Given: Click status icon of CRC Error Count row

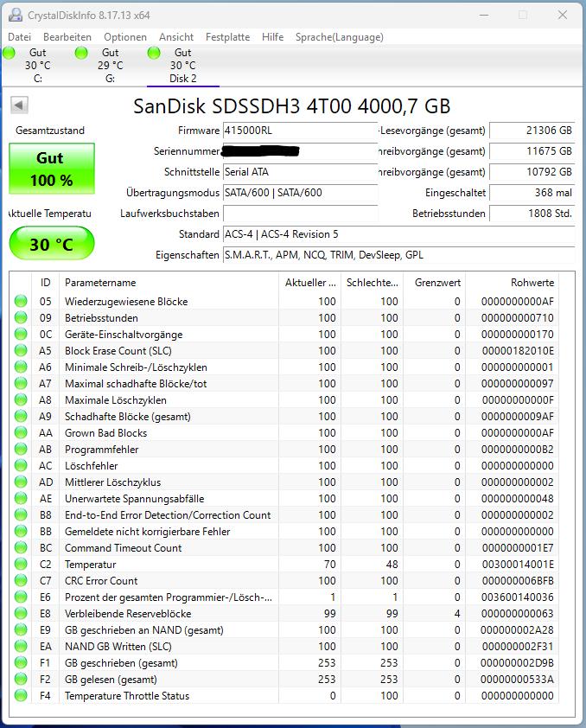Looking at the screenshot, I should 21,581.
